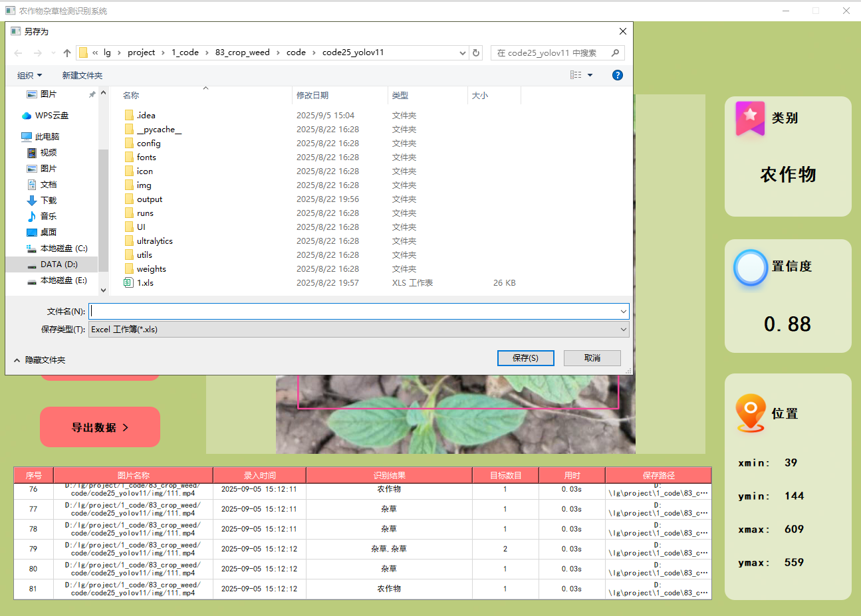The height and width of the screenshot is (616, 861).
Task: Sort files by 大小 column
Action: pos(494,96)
